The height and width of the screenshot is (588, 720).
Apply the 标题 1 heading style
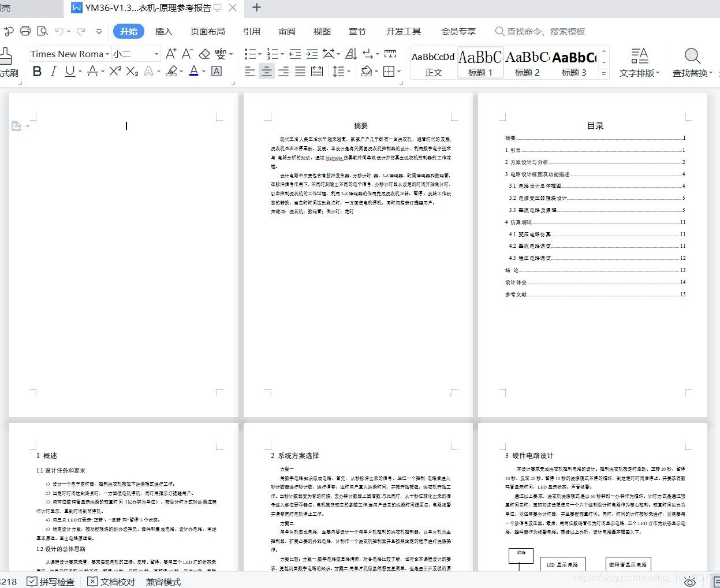click(480, 62)
